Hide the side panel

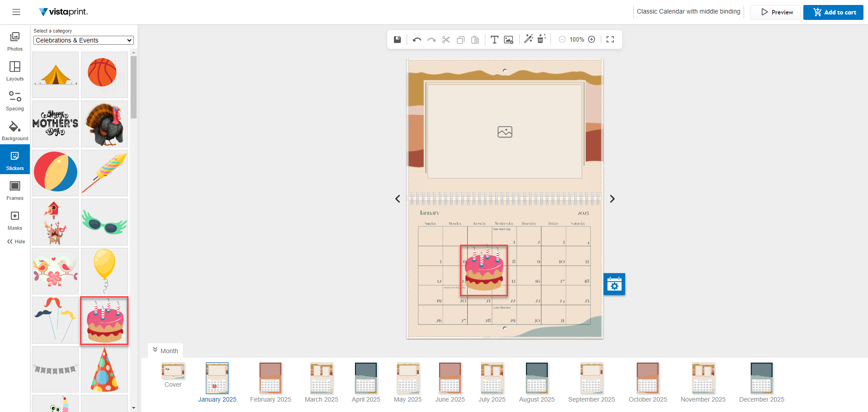(16, 242)
